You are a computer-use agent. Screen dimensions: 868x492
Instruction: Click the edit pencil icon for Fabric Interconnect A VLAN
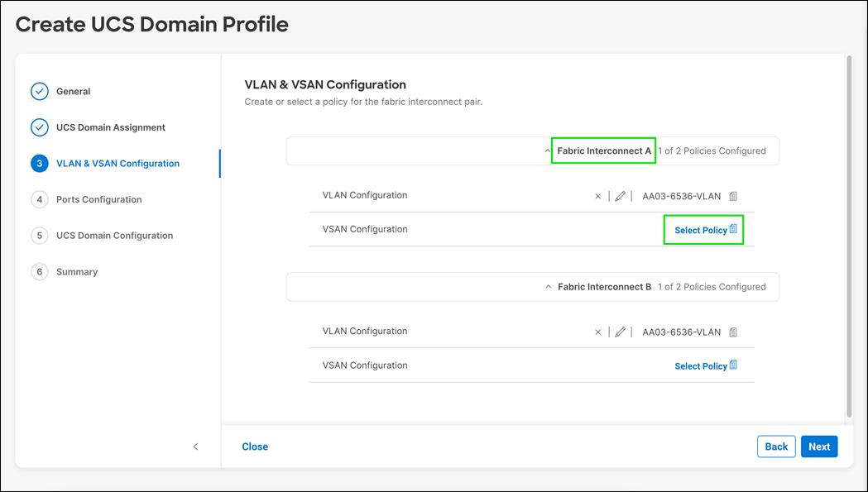click(620, 195)
